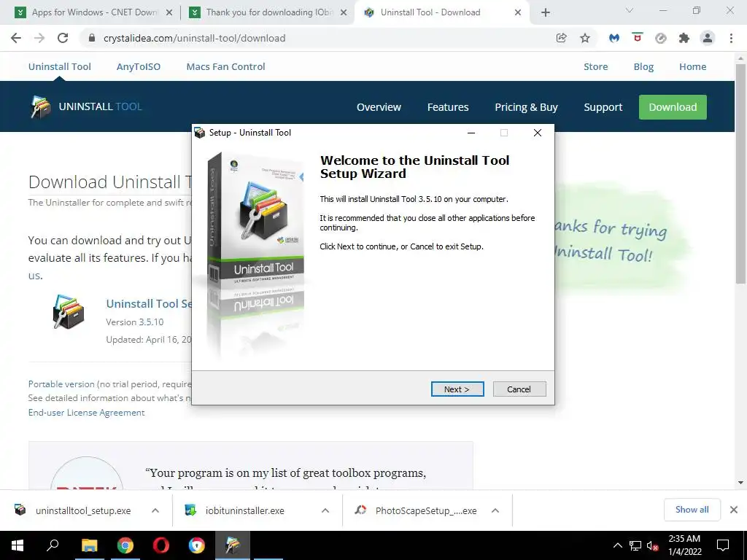
Task: Click the address bar URL
Action: tap(194, 38)
